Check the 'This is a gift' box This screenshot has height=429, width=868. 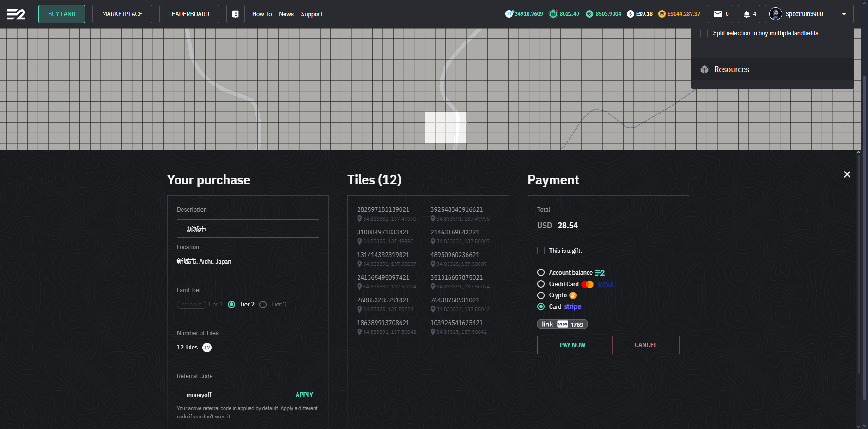[x=541, y=251]
